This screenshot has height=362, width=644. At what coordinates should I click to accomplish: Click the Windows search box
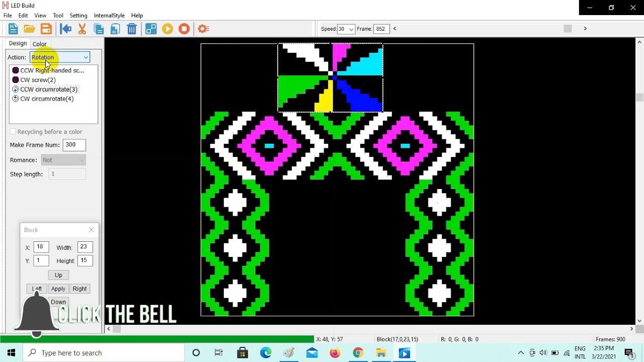coord(104,353)
